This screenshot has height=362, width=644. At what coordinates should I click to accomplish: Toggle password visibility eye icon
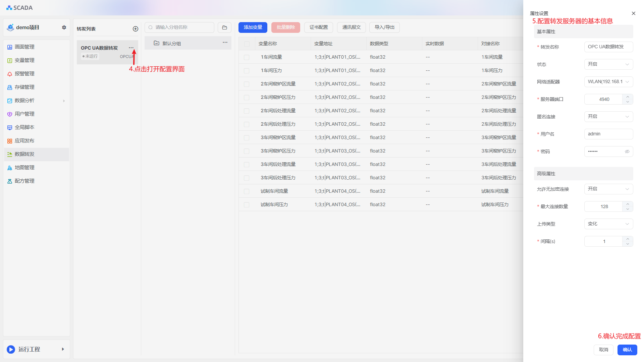pos(627,152)
